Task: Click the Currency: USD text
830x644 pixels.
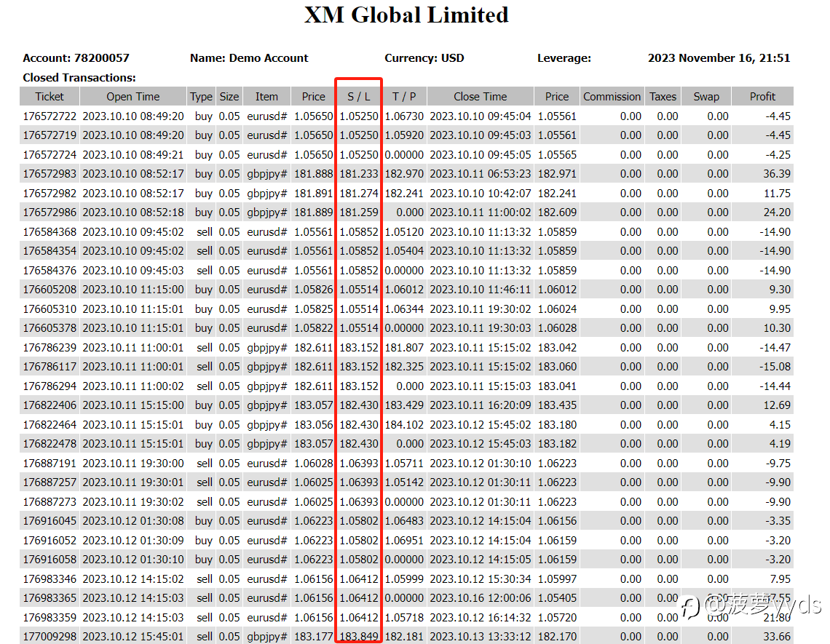Action: pyautogui.click(x=424, y=57)
